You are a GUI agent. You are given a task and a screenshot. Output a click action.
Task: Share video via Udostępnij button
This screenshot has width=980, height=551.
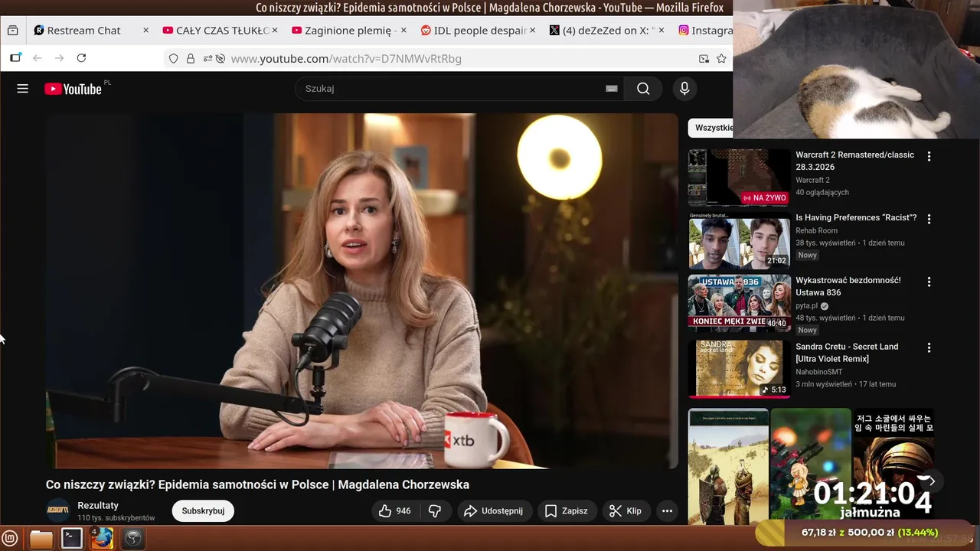coord(493,511)
